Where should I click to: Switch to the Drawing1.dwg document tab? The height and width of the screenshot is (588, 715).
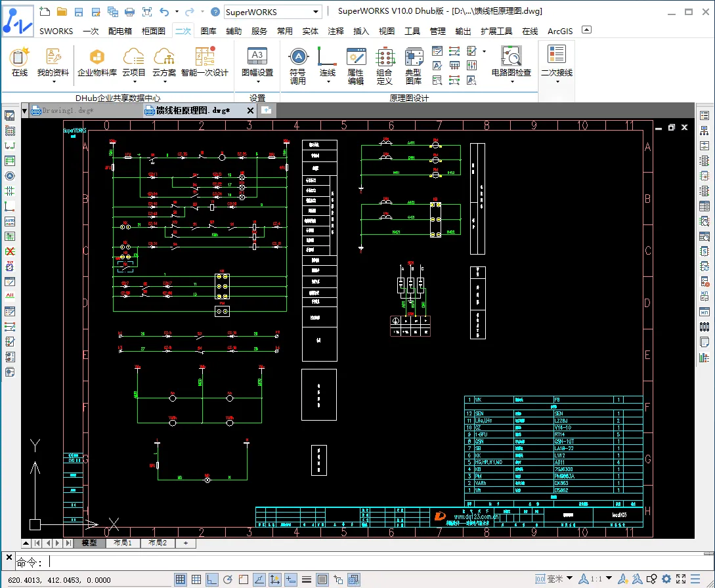pyautogui.click(x=67, y=110)
